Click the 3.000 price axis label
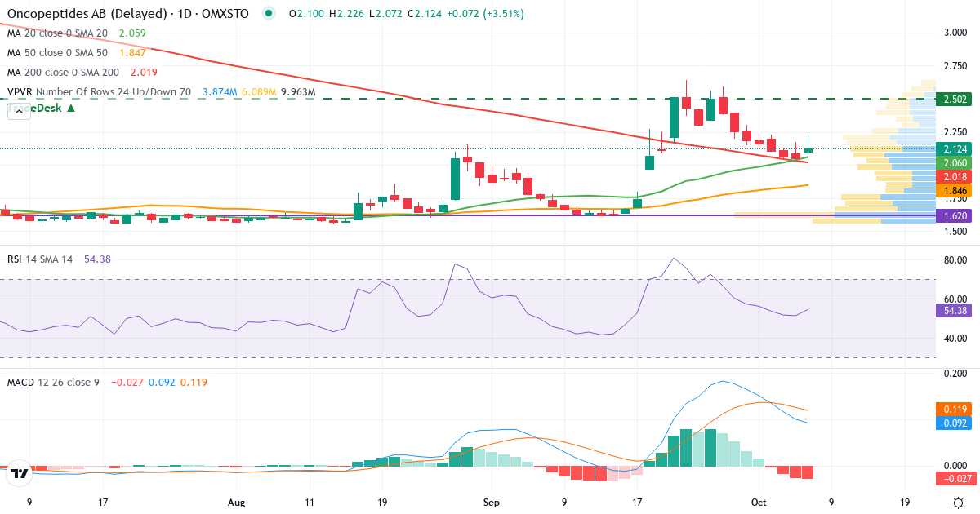Screen dimensions: 980x514 click(x=956, y=33)
